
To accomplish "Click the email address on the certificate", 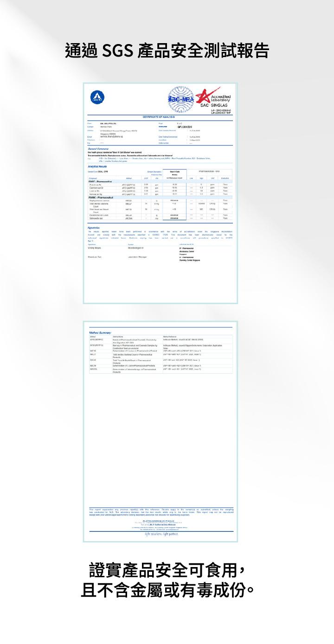I will pyautogui.click(x=111, y=137).
